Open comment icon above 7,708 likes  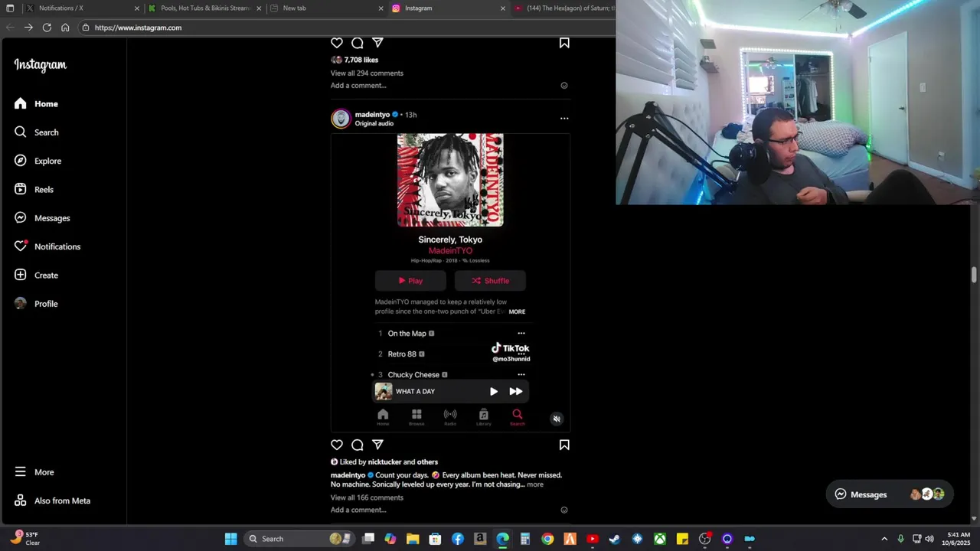(358, 43)
